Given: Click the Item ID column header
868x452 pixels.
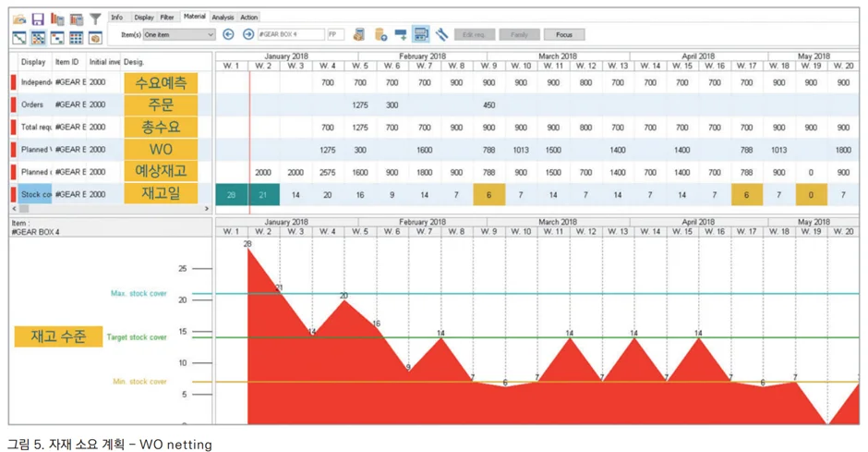Looking at the screenshot, I should click(67, 62).
